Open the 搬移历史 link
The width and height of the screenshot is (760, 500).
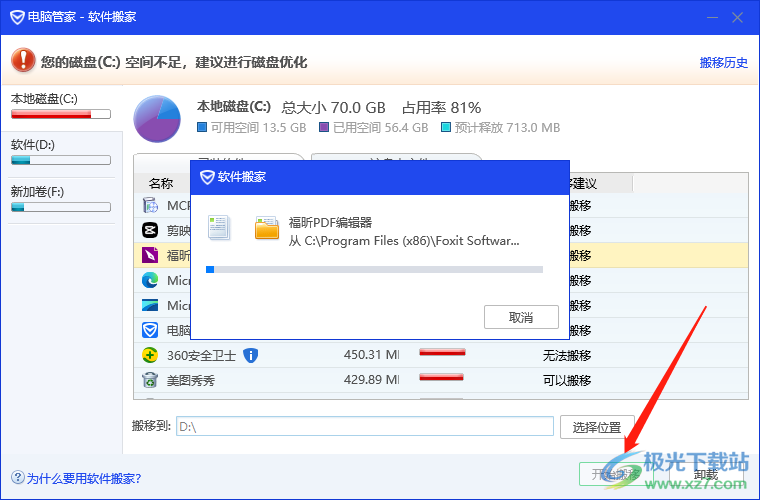[x=723, y=62]
